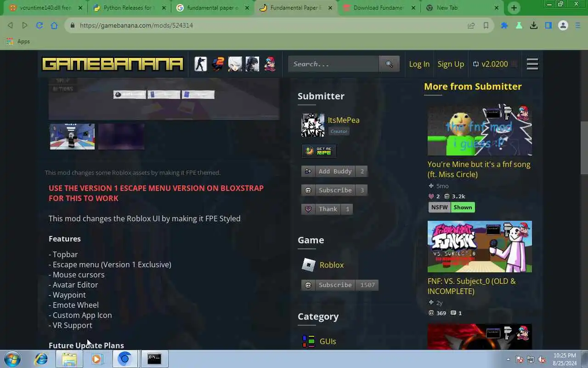
Task: Select the second dark screenshot thumbnail
Action: (x=121, y=136)
